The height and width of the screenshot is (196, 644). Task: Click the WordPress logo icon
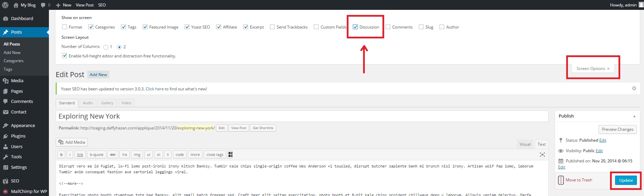5,5
